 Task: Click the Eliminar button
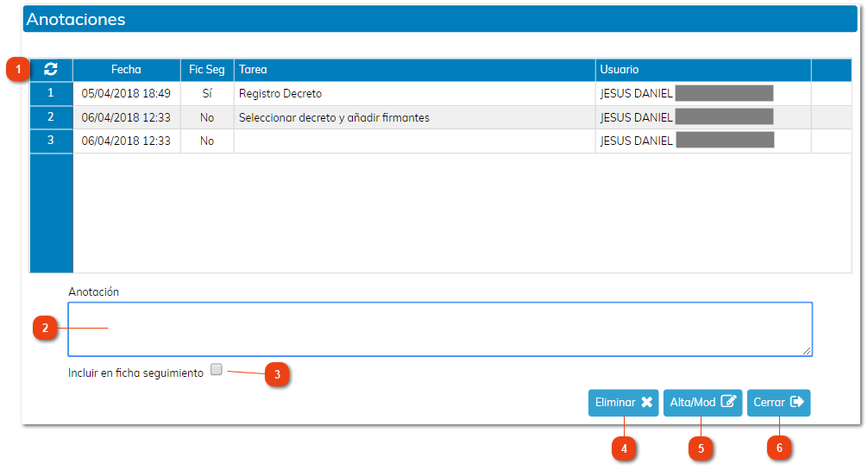coord(623,403)
